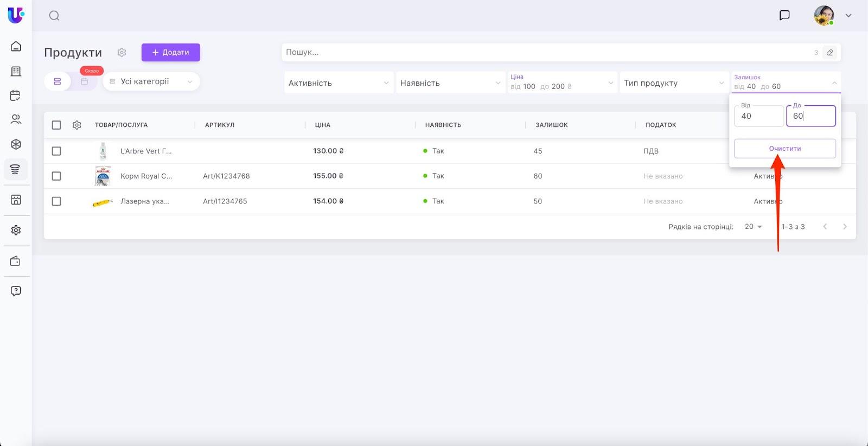868x446 pixels.
Task: Open the help question mark icon
Action: coord(16,291)
